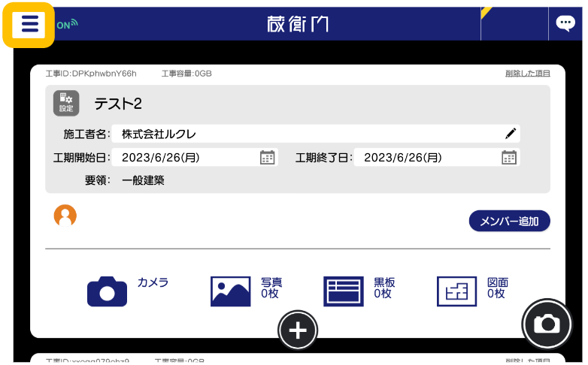Edit the contractor name with pencil icon
Image resolution: width=588 pixels, height=365 pixels.
[x=511, y=134]
